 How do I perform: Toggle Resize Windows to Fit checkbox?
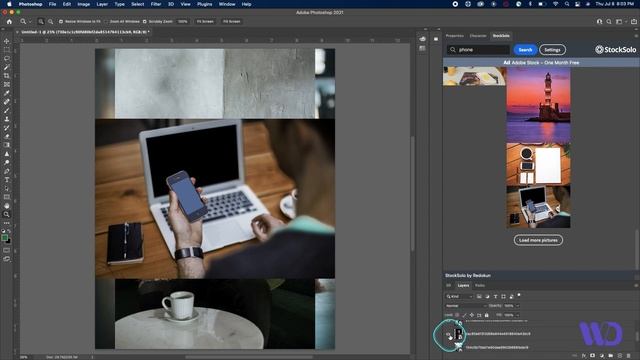[61, 21]
